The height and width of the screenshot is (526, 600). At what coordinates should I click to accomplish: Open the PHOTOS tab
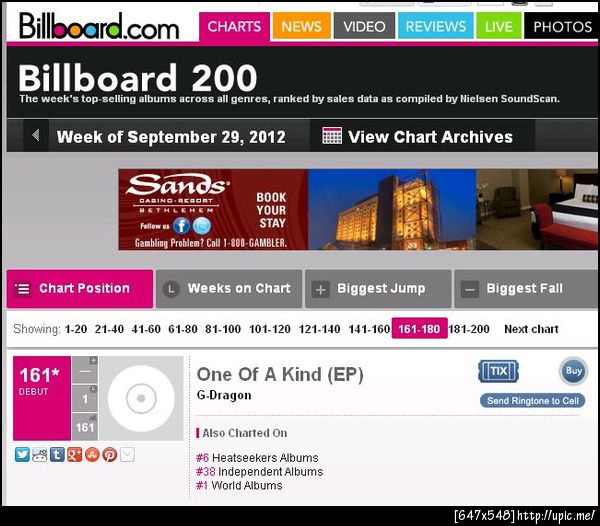coord(562,26)
